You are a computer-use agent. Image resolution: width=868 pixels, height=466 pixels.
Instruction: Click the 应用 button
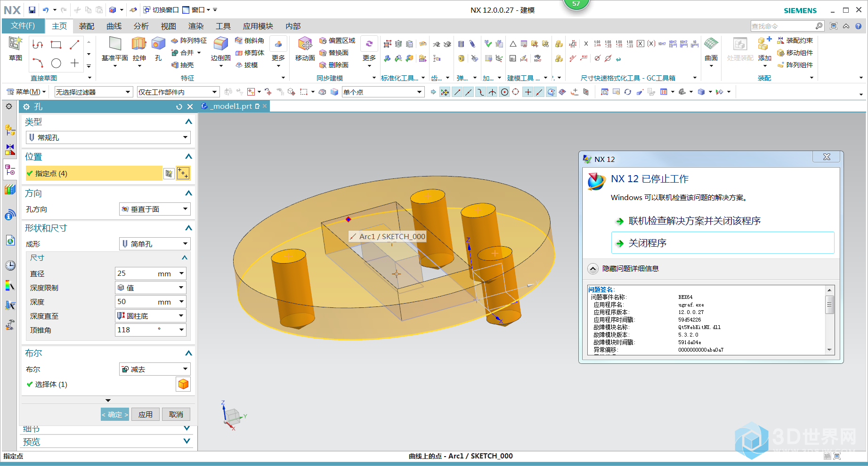pos(146,414)
